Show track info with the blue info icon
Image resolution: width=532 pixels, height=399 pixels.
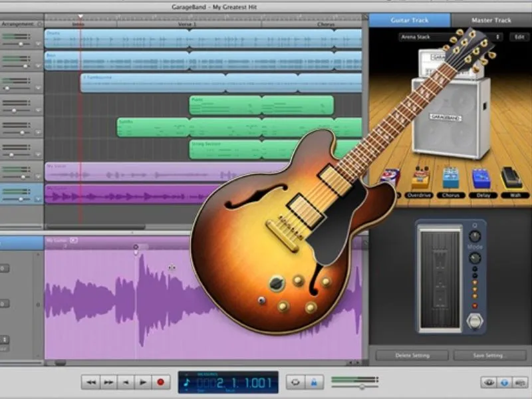point(504,383)
